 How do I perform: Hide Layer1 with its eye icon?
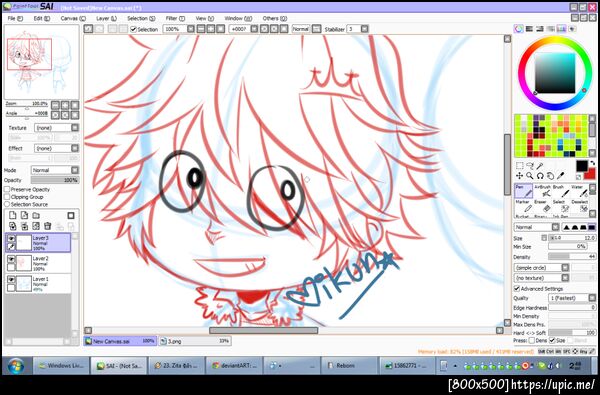pyautogui.click(x=11, y=279)
